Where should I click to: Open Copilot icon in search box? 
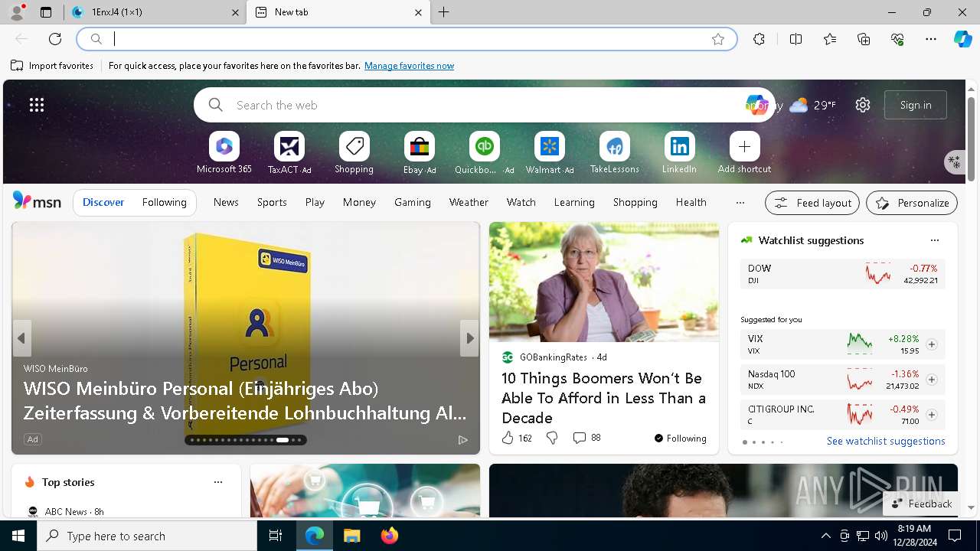[756, 105]
